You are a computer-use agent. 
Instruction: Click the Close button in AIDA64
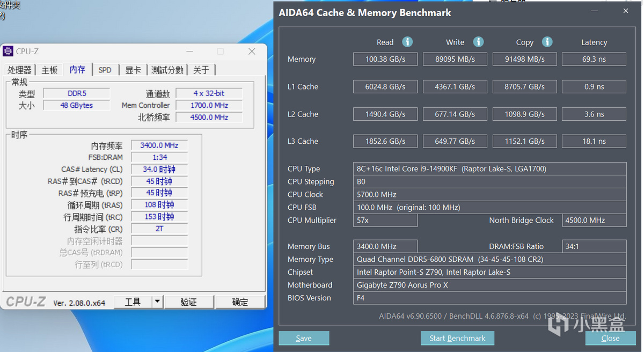point(610,338)
